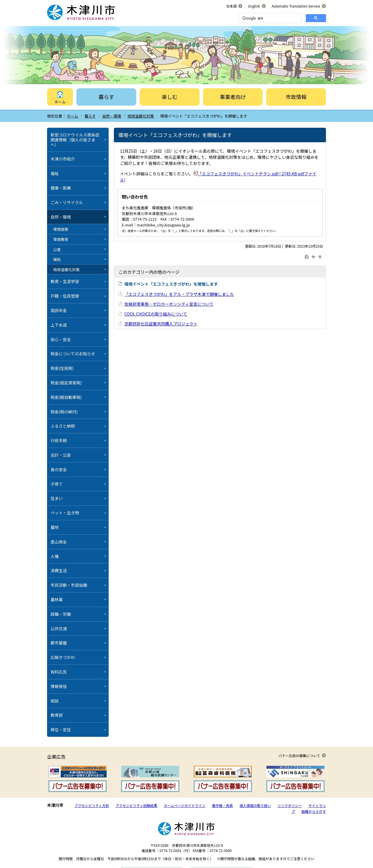Open the 市政情報 main tab
373x868 pixels.
(x=296, y=97)
